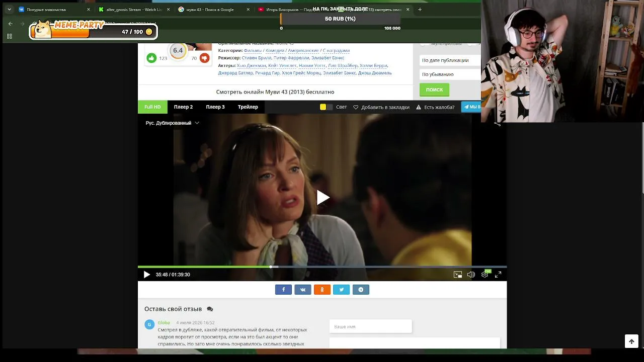Open the 'По убыванию' order dropdown
The image size is (644, 362).
[450, 74]
